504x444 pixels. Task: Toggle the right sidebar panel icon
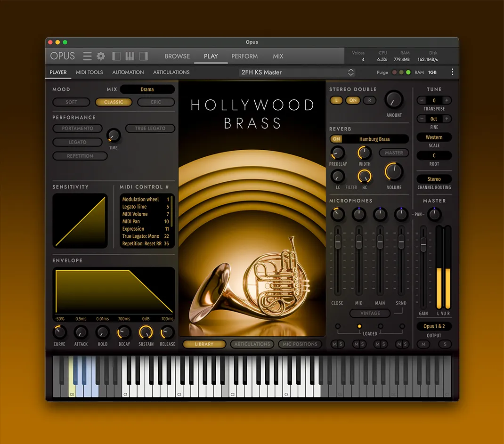(143, 56)
